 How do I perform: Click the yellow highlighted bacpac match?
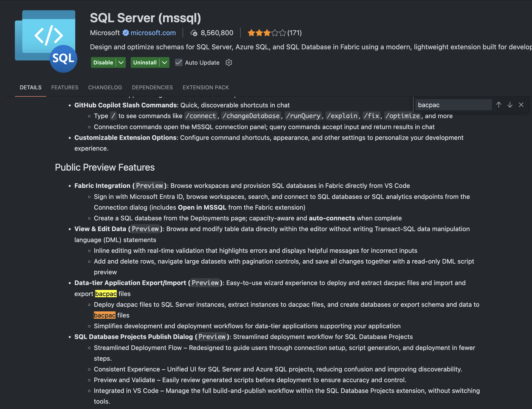click(x=106, y=294)
